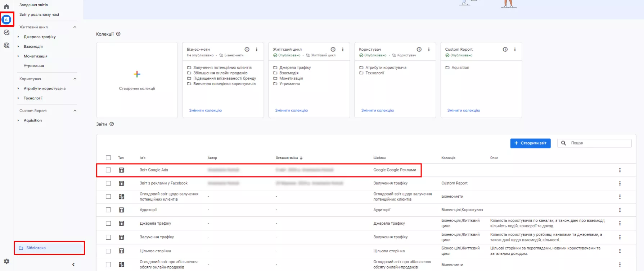
Task: Open the Reports icon in left rail
Action: (6, 19)
